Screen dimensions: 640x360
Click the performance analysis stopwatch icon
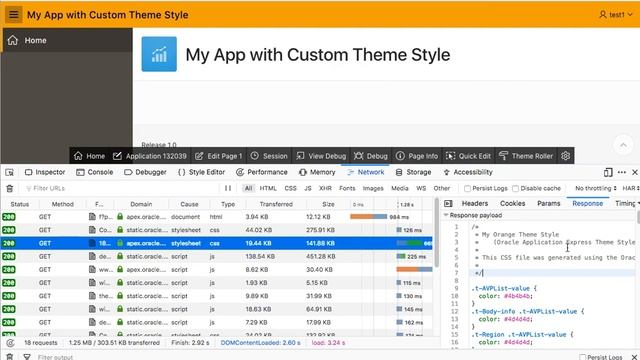(10, 343)
